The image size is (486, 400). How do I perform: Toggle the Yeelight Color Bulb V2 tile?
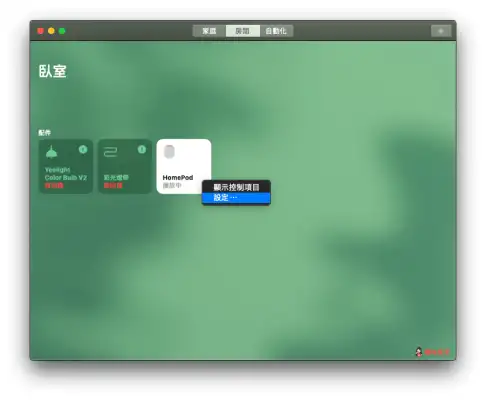point(66,166)
